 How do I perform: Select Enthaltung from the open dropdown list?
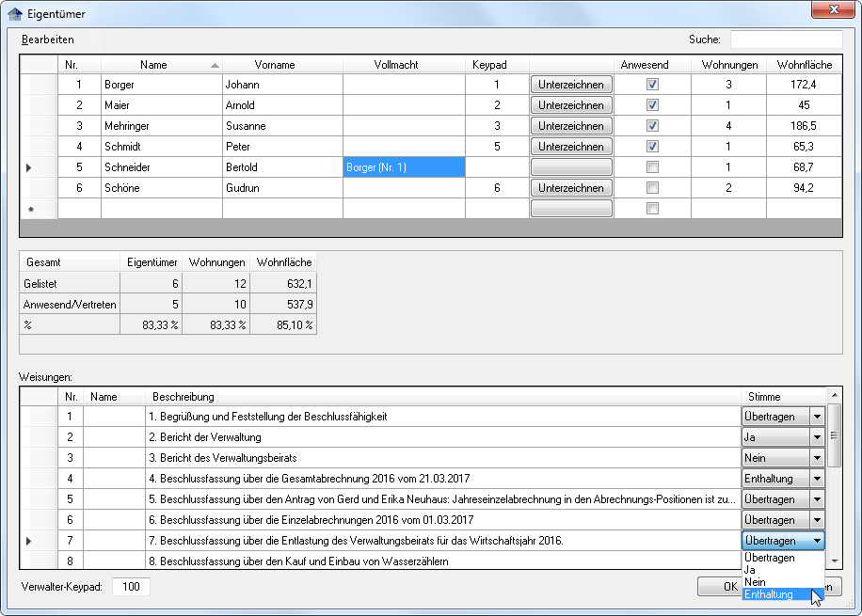(x=769, y=594)
